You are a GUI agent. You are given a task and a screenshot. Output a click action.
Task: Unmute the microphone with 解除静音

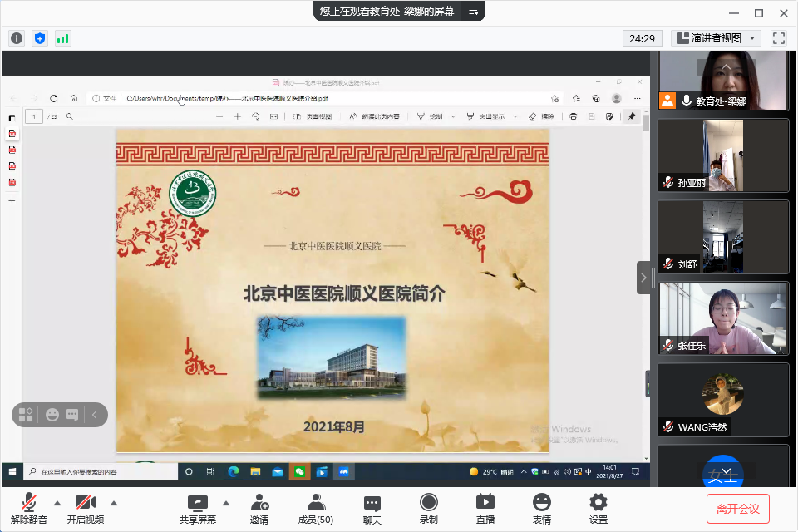(x=29, y=509)
